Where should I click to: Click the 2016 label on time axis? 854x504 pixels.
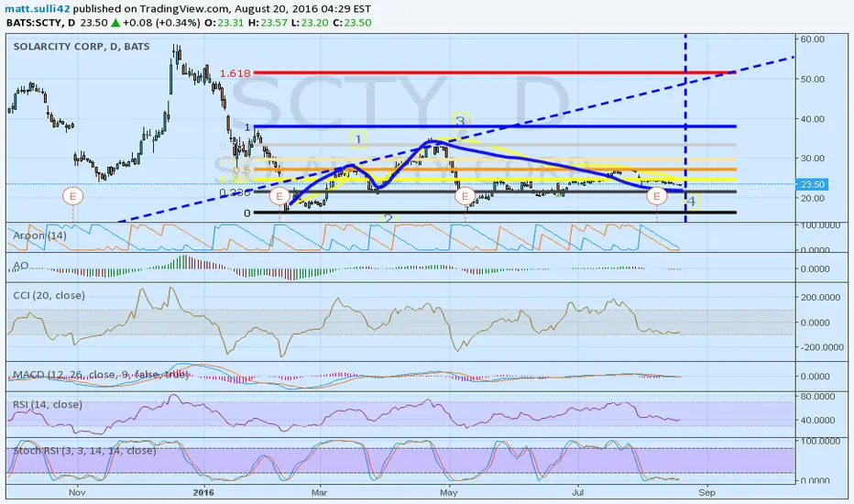(x=203, y=493)
